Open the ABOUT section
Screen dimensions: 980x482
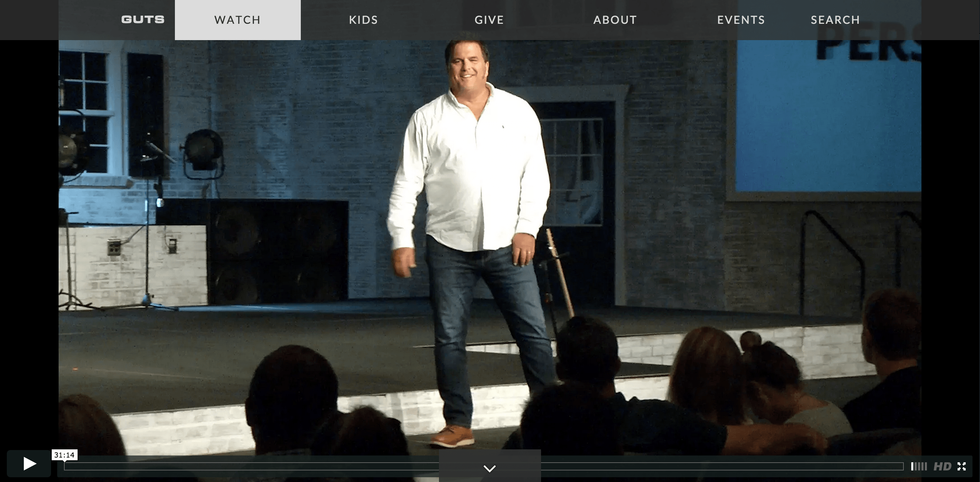tap(615, 20)
